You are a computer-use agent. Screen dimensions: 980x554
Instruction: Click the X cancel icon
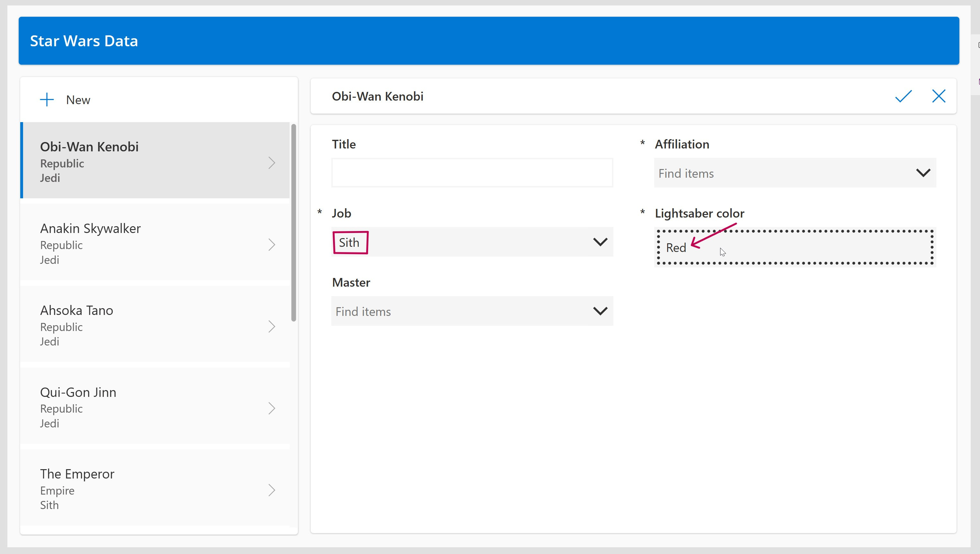(939, 96)
